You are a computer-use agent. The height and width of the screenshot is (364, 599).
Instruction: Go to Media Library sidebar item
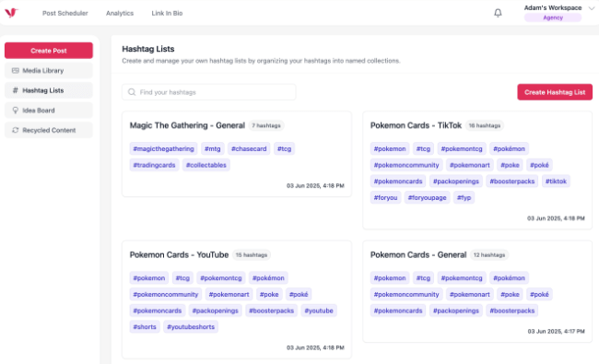pos(49,71)
